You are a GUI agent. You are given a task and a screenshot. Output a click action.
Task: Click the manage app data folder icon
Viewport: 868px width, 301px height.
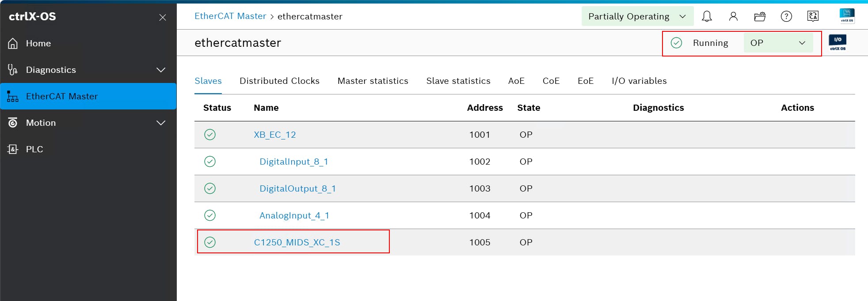(760, 16)
